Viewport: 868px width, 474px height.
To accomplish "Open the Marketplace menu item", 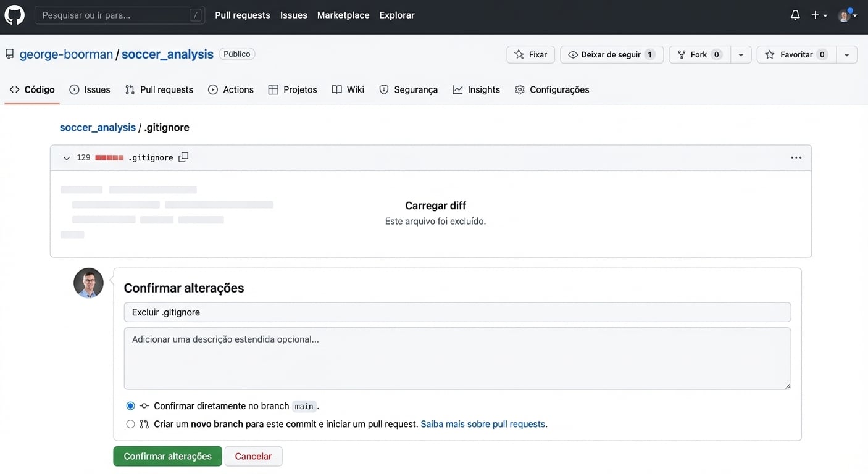I will point(343,14).
